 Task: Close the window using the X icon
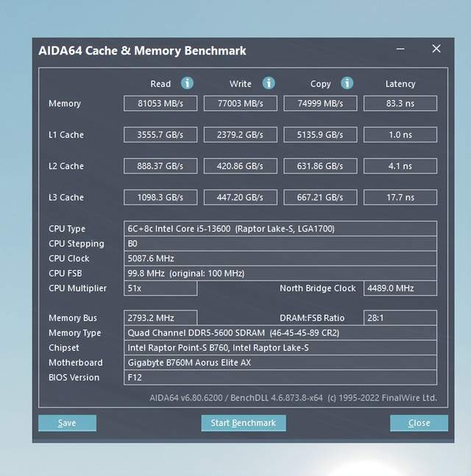coord(436,49)
